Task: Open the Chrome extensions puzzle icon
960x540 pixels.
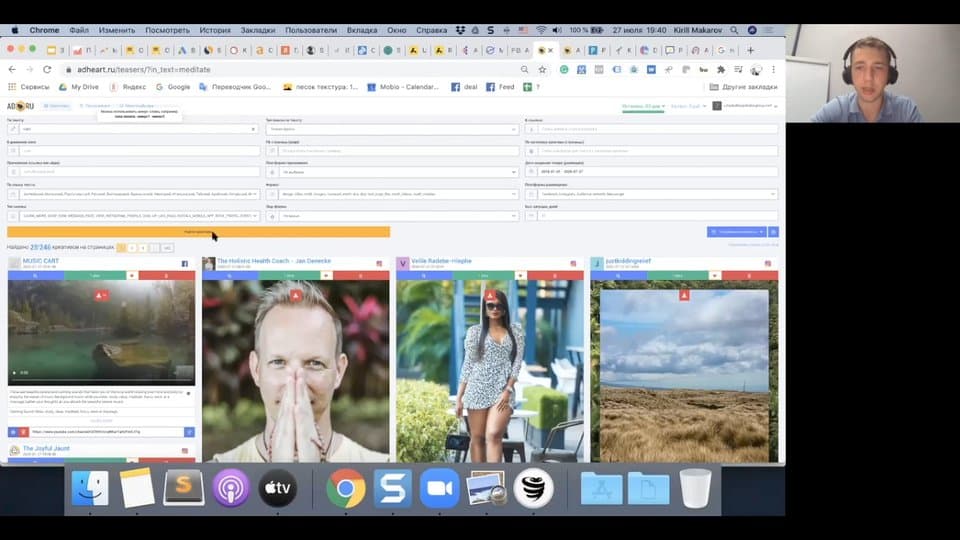Action: pyautogui.click(x=721, y=70)
